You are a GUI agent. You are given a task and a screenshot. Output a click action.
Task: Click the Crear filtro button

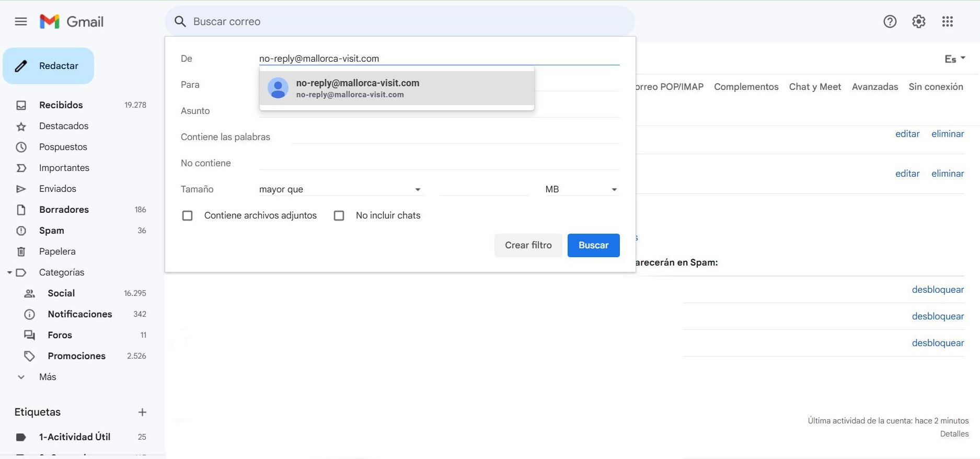[528, 245]
